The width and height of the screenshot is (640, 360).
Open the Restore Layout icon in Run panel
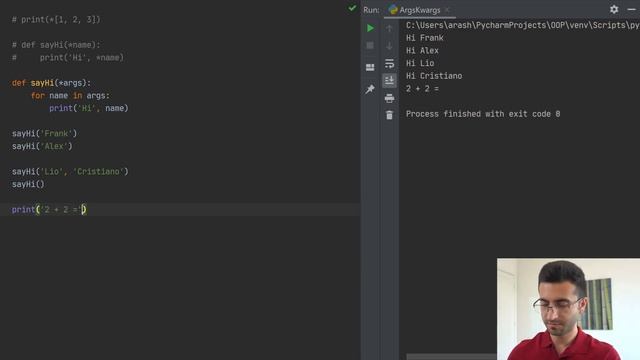click(370, 67)
